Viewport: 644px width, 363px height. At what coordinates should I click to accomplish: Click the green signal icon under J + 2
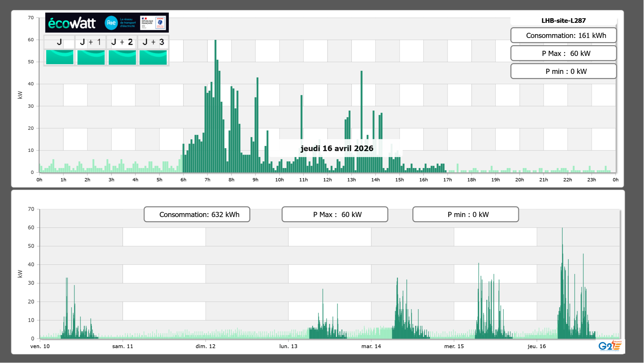click(122, 57)
